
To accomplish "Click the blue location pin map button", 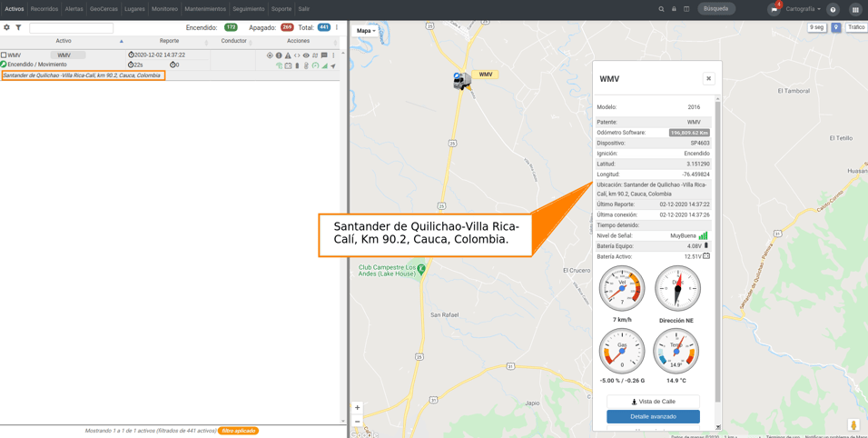I will [836, 27].
